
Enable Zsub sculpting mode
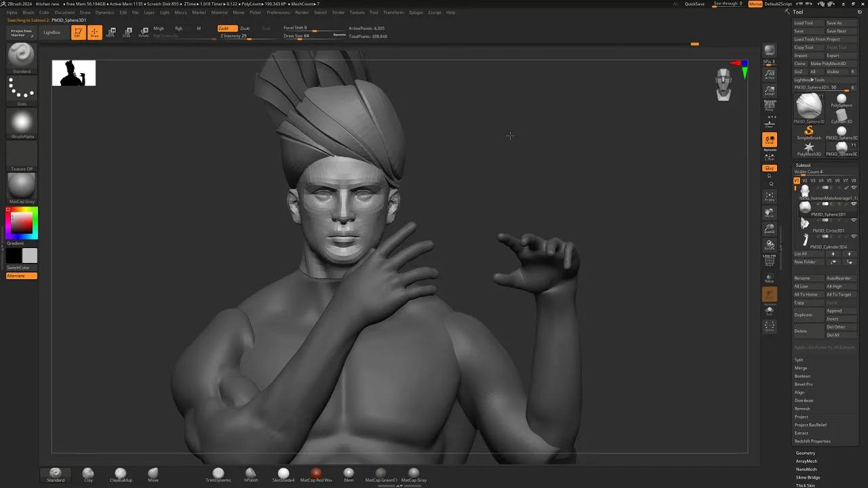click(x=245, y=28)
